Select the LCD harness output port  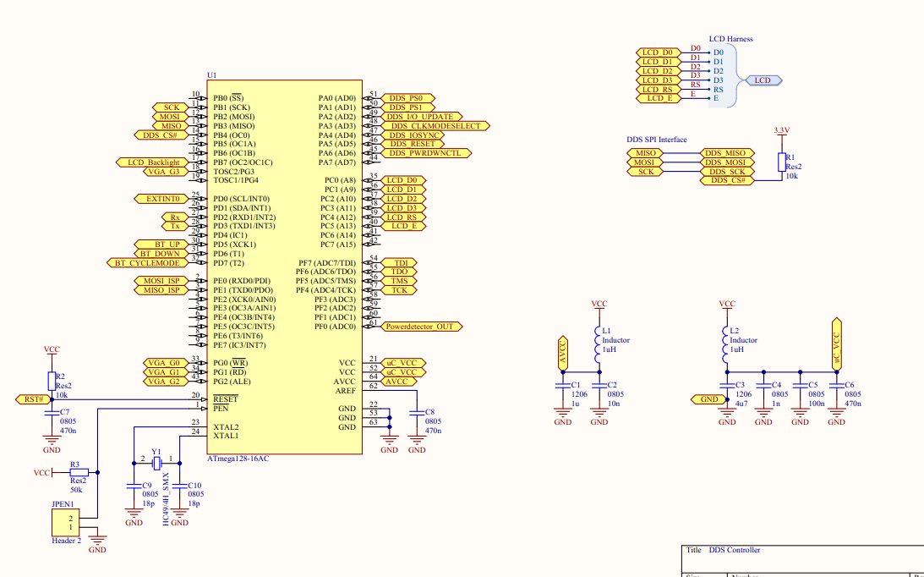point(763,80)
